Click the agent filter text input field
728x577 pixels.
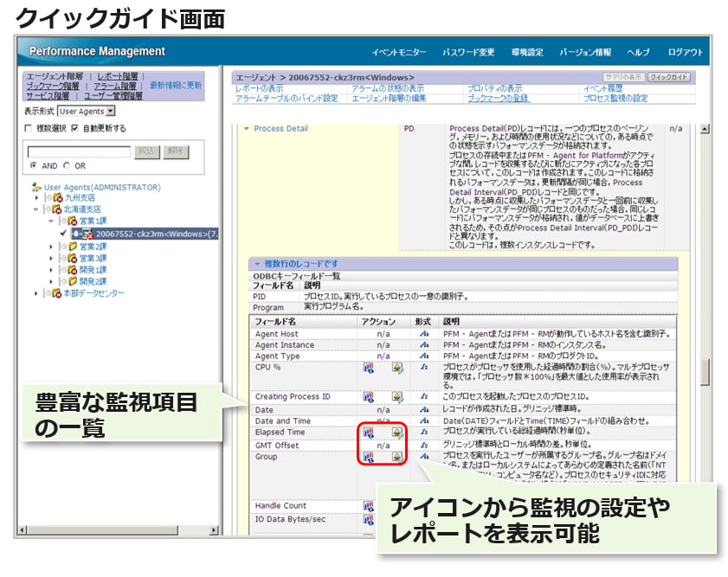tap(78, 151)
